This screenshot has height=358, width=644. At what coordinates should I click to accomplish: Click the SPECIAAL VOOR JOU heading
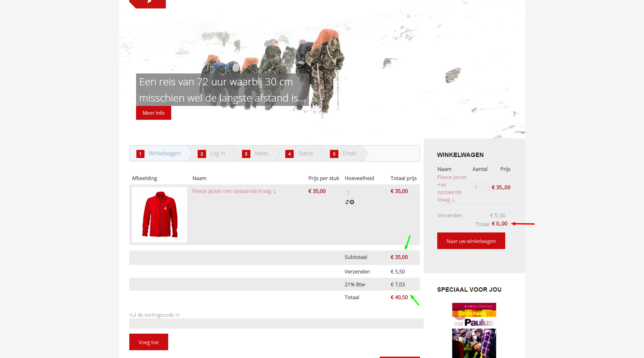(469, 290)
